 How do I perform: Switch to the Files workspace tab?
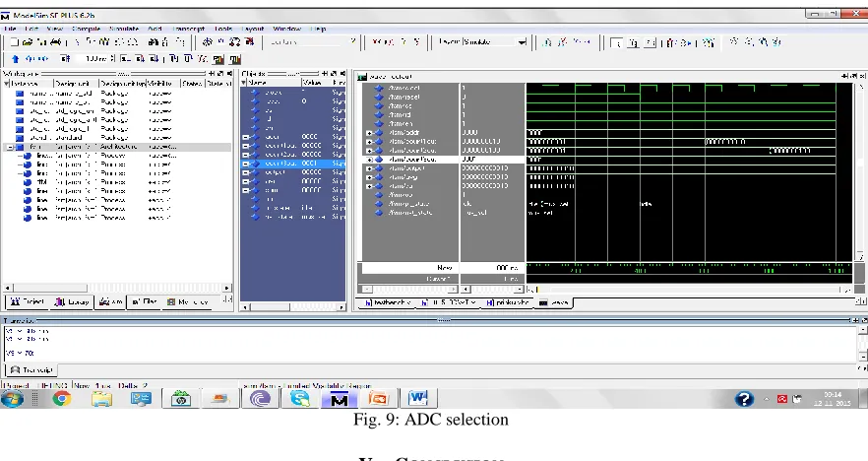click(144, 302)
